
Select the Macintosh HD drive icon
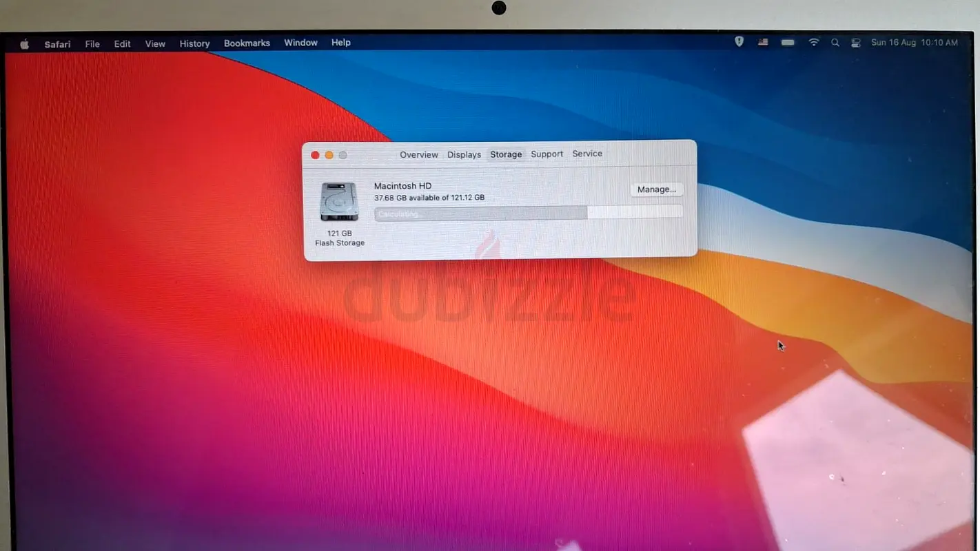339,202
